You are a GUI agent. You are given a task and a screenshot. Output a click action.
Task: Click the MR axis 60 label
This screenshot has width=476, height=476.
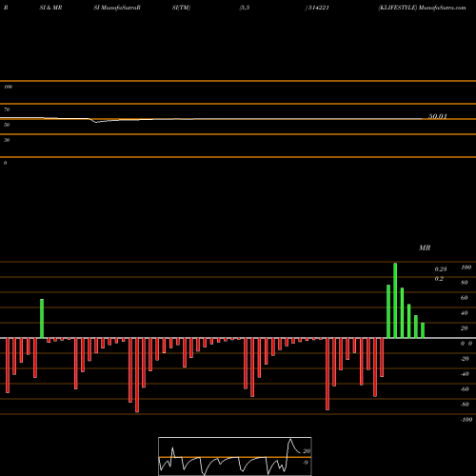click(x=465, y=298)
